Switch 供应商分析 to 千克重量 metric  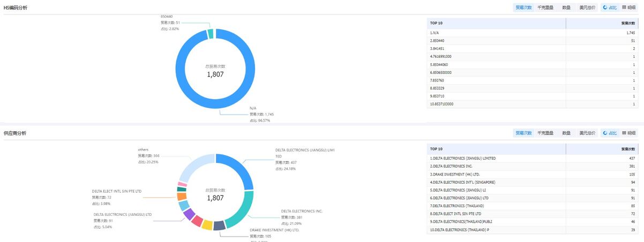545,133
